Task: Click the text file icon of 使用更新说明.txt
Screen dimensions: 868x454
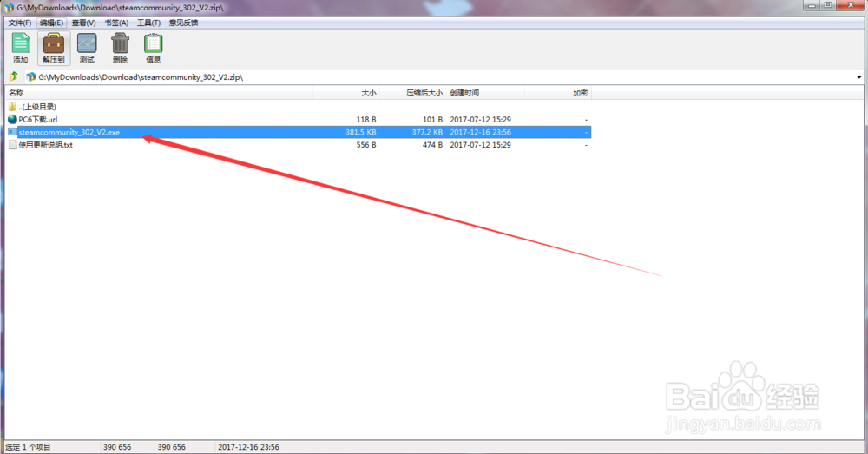Action: click(12, 144)
